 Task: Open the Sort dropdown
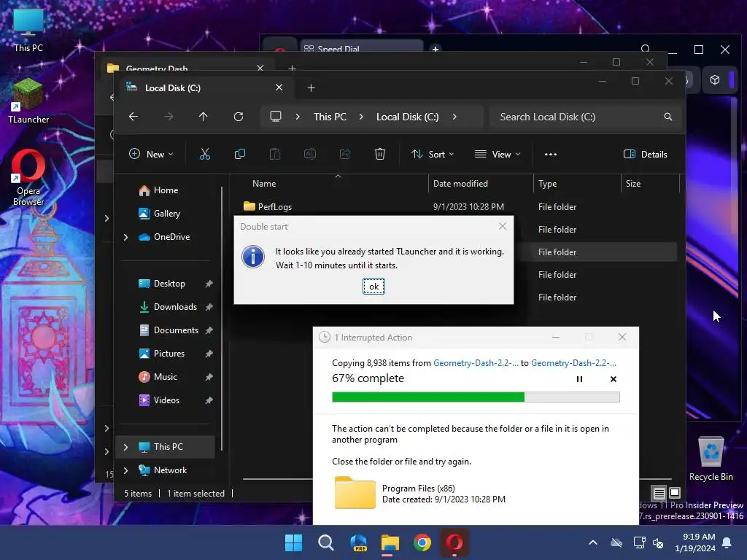pyautogui.click(x=433, y=154)
